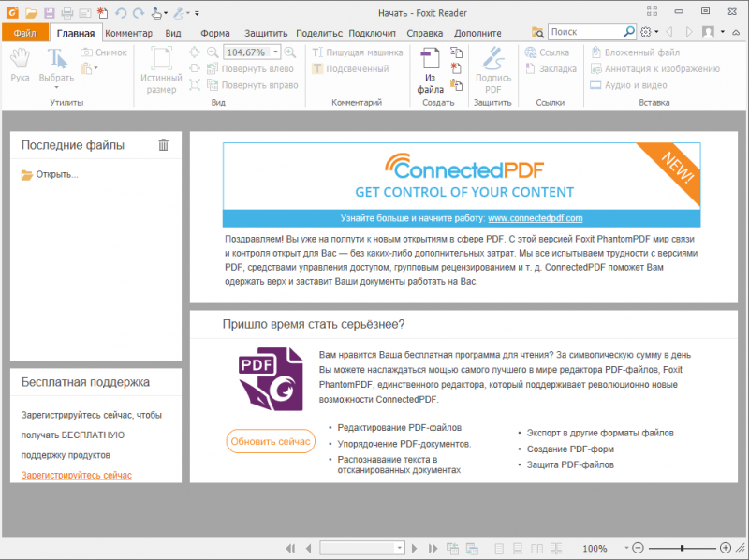Viewport: 749px width, 560px height.
Task: Click the Обновить сейчас button
Action: 271,441
